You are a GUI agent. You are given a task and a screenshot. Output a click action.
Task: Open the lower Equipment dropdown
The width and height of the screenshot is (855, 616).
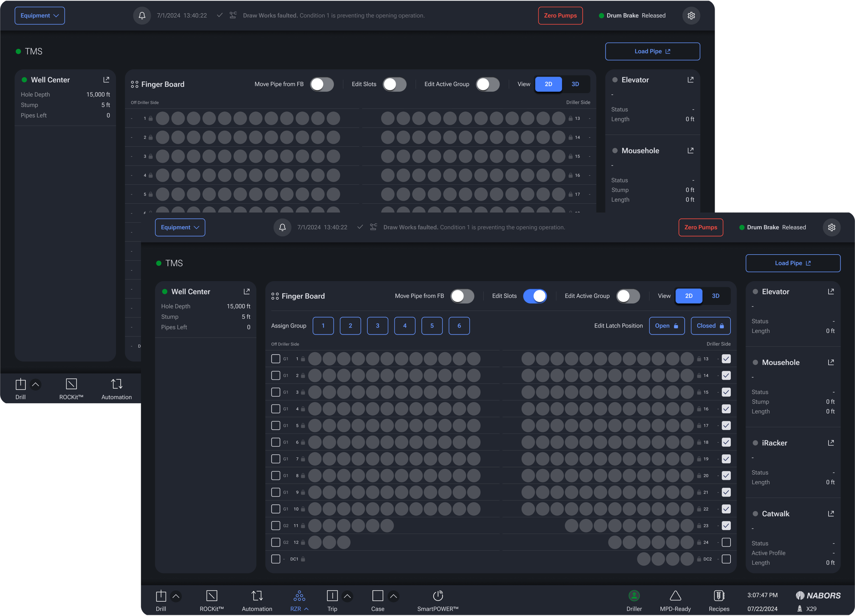pyautogui.click(x=180, y=227)
